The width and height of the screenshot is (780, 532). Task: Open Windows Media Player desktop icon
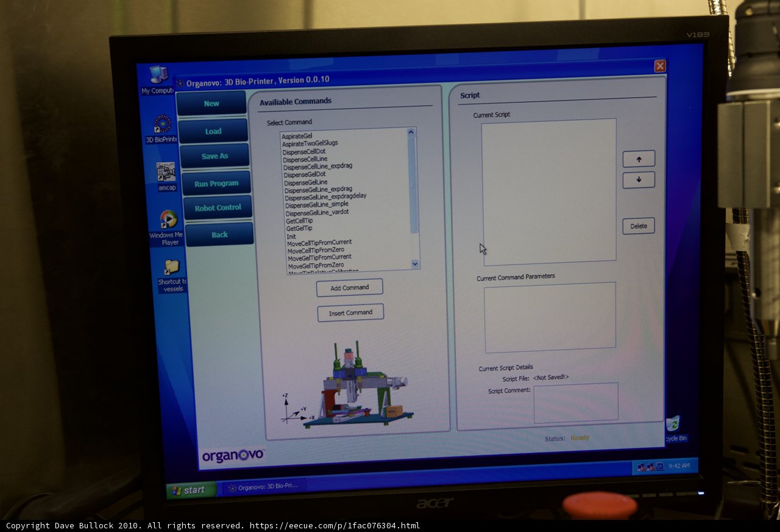point(168,229)
